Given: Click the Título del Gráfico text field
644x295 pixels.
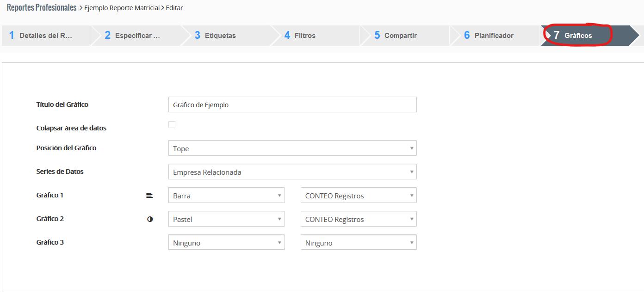Looking at the screenshot, I should coord(292,105).
